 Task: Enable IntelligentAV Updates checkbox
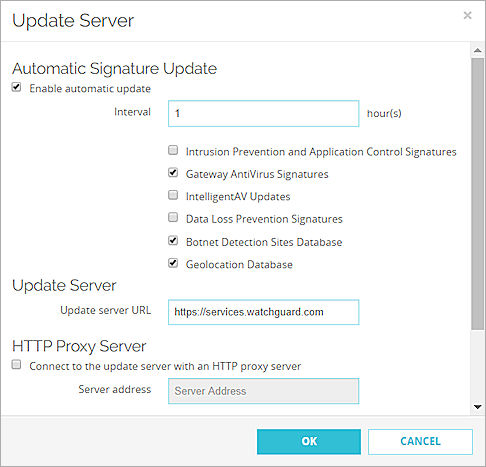point(173,195)
